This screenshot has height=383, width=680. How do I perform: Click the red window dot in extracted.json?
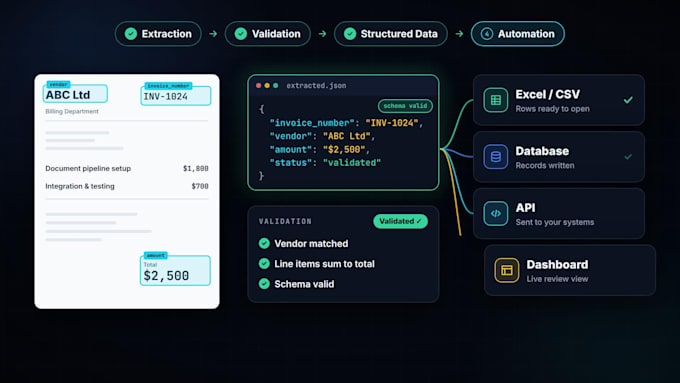coord(258,85)
